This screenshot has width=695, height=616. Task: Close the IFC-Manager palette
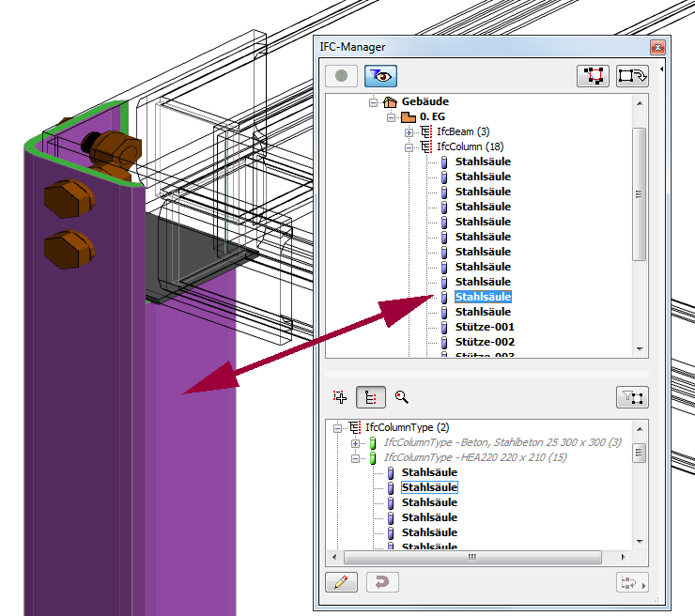pyautogui.click(x=657, y=47)
